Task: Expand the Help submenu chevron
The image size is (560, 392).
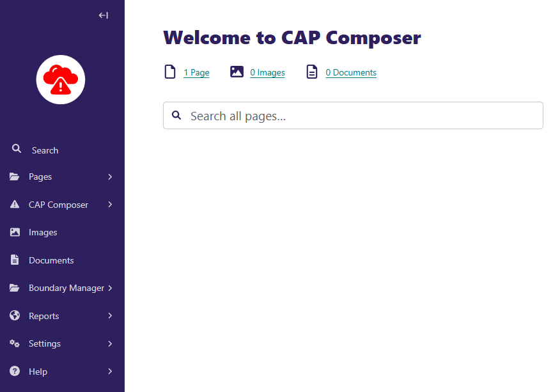Action: tap(110, 372)
